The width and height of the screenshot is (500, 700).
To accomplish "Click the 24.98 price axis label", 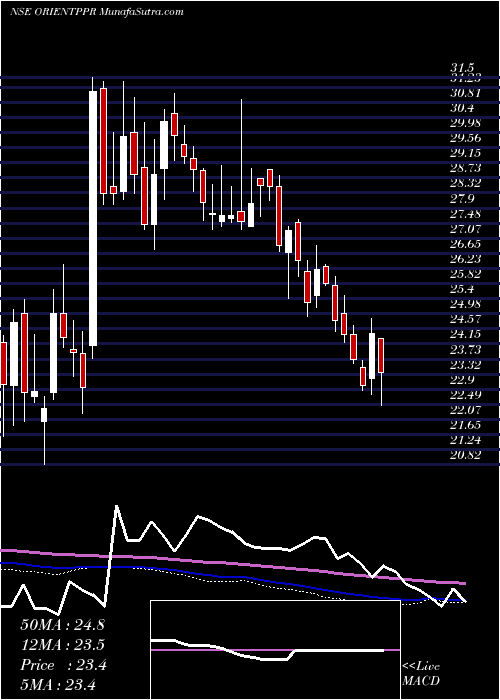I will point(465,304).
